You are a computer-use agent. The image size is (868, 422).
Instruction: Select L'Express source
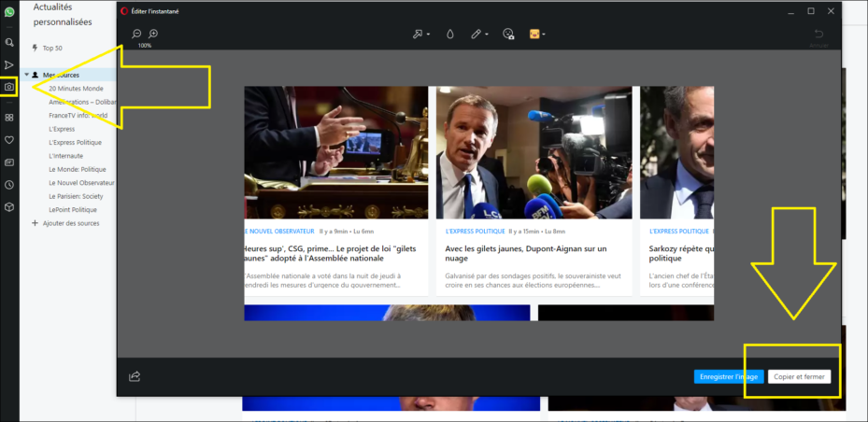pos(62,129)
